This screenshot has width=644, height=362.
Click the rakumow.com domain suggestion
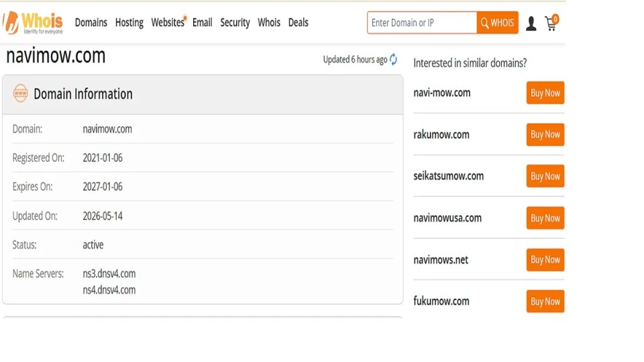point(441,134)
